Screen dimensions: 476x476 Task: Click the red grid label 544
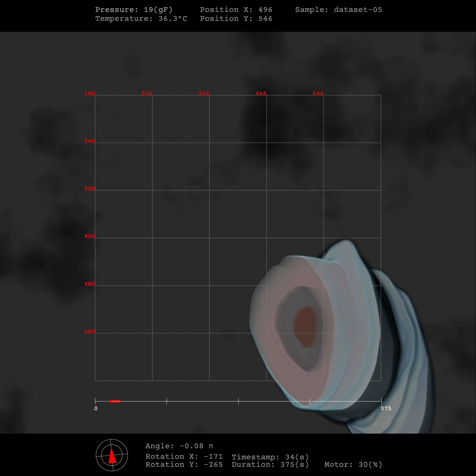(x=318, y=94)
